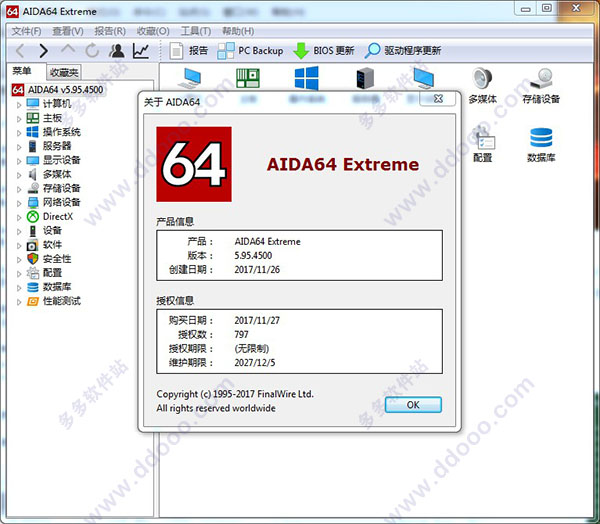Close the 关于 AIDA64 dialog
600x524 pixels.
click(438, 99)
